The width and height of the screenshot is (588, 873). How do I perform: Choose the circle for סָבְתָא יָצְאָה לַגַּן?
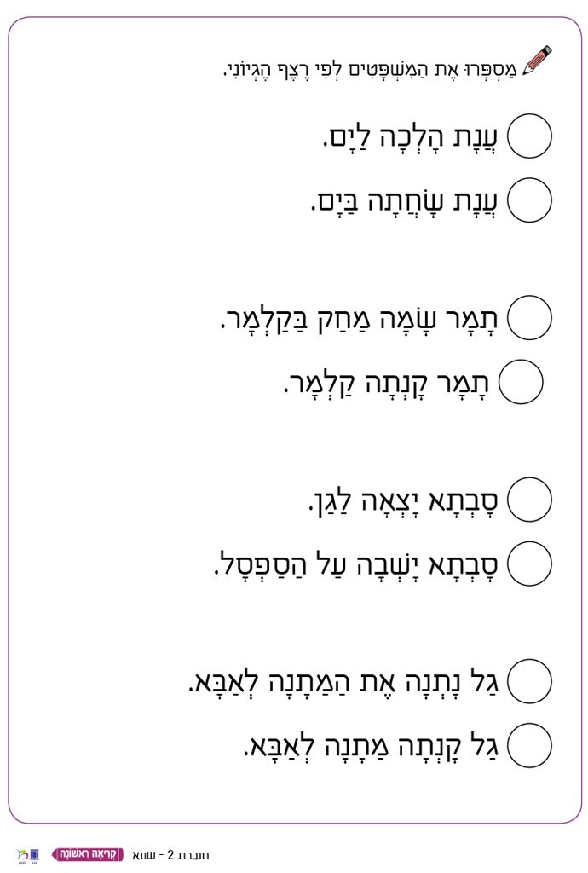pyautogui.click(x=529, y=500)
